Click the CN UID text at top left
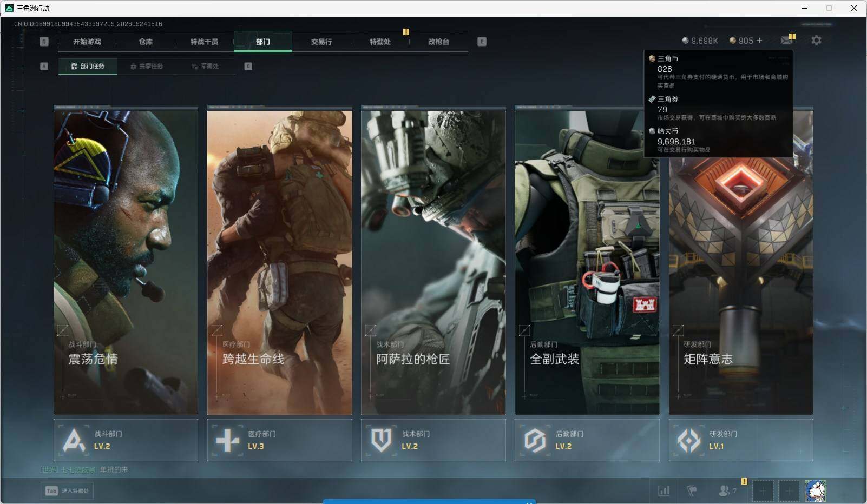The height and width of the screenshot is (504, 867). pyautogui.click(x=88, y=24)
